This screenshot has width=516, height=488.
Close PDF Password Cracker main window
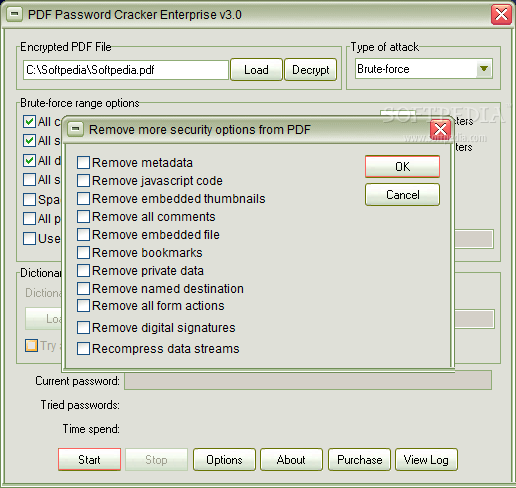[501, 15]
